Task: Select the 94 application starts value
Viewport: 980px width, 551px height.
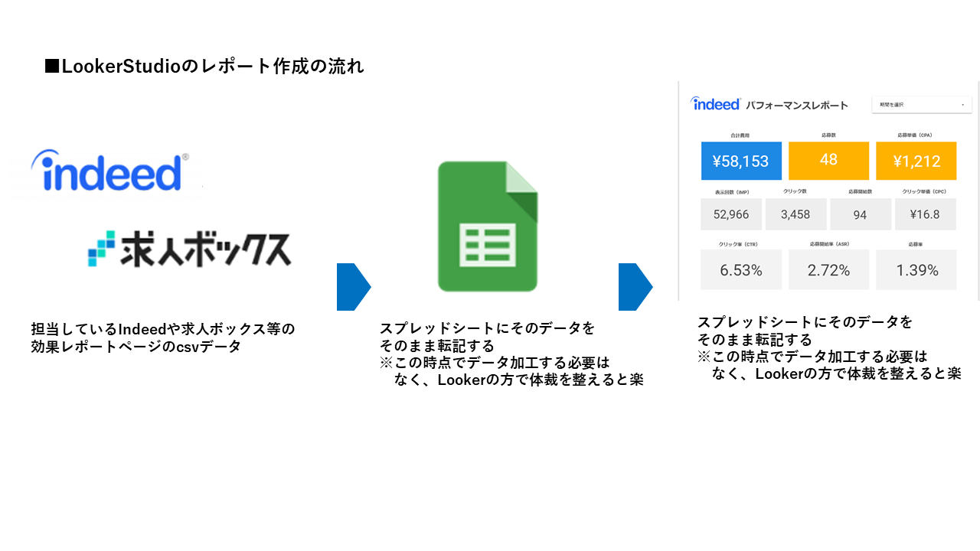Action: click(x=861, y=214)
